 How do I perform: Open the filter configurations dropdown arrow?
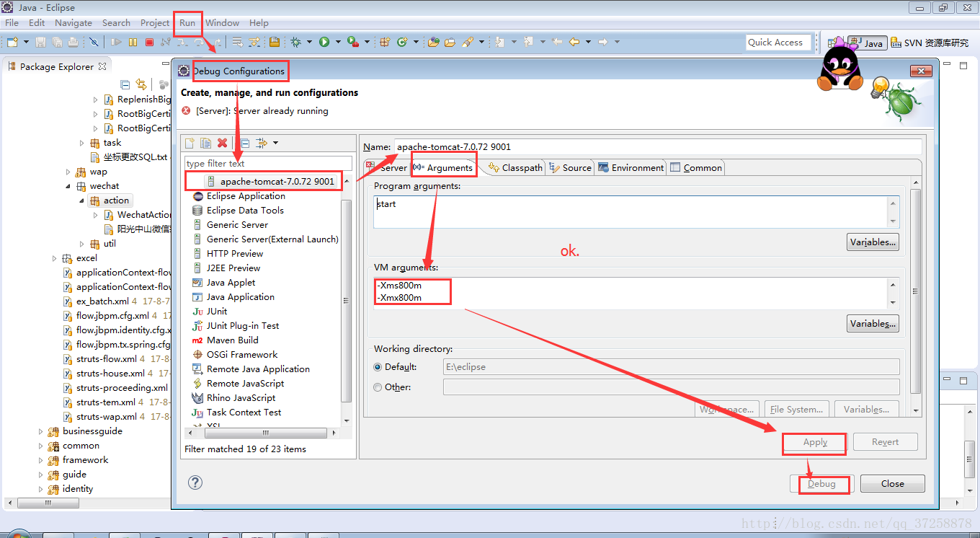275,143
